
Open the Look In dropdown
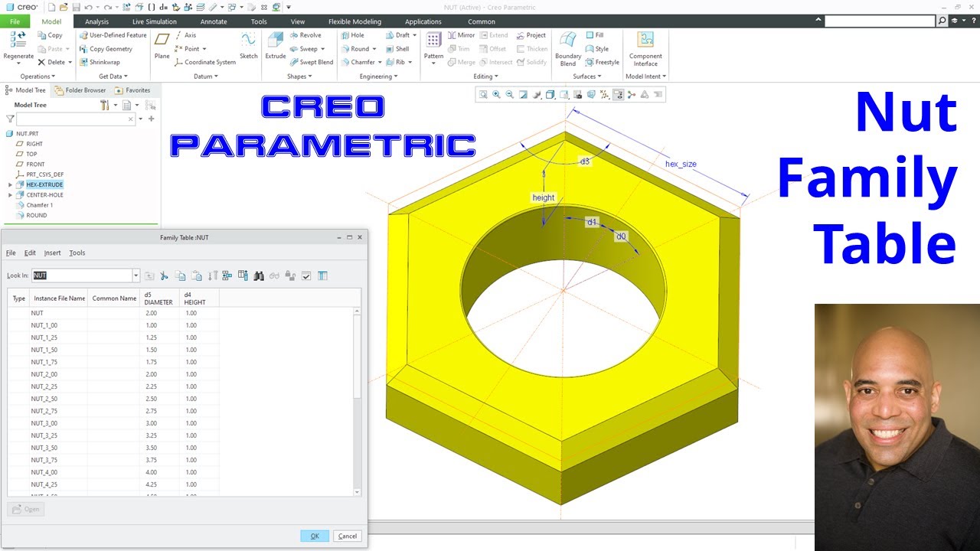pos(136,275)
